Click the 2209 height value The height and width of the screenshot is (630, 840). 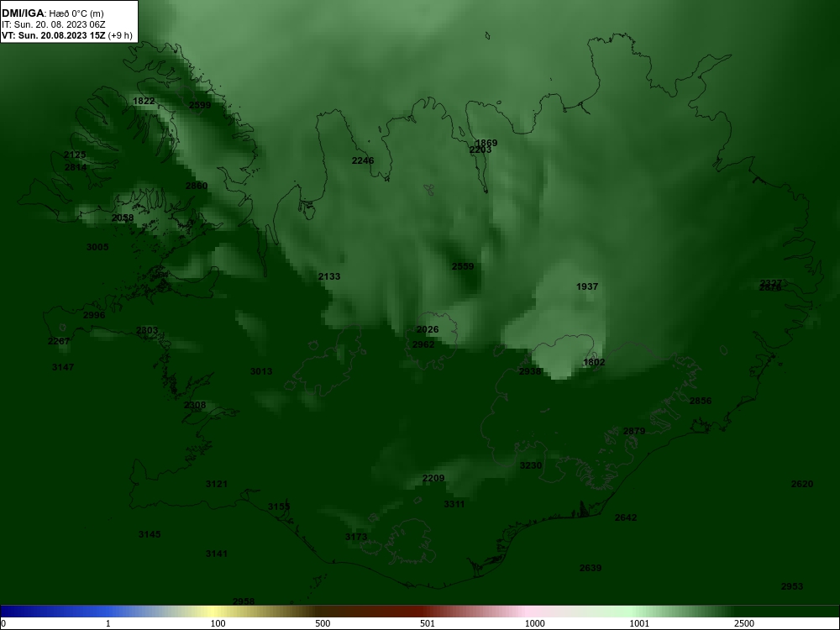pyautogui.click(x=433, y=479)
